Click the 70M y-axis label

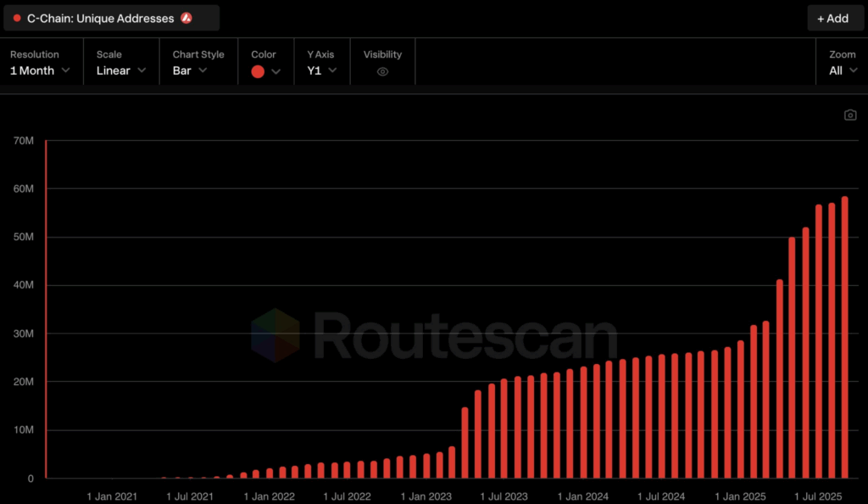pyautogui.click(x=22, y=140)
